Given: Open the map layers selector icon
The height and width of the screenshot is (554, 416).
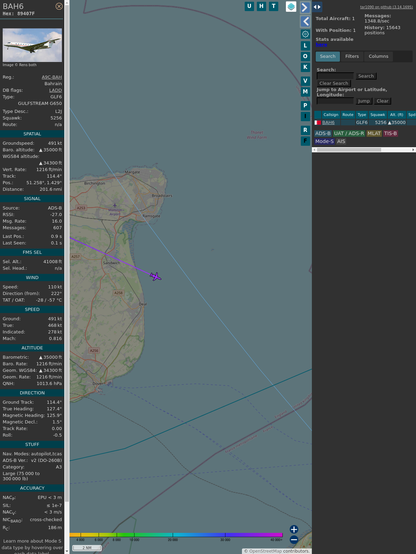Looking at the screenshot, I should click(291, 6).
